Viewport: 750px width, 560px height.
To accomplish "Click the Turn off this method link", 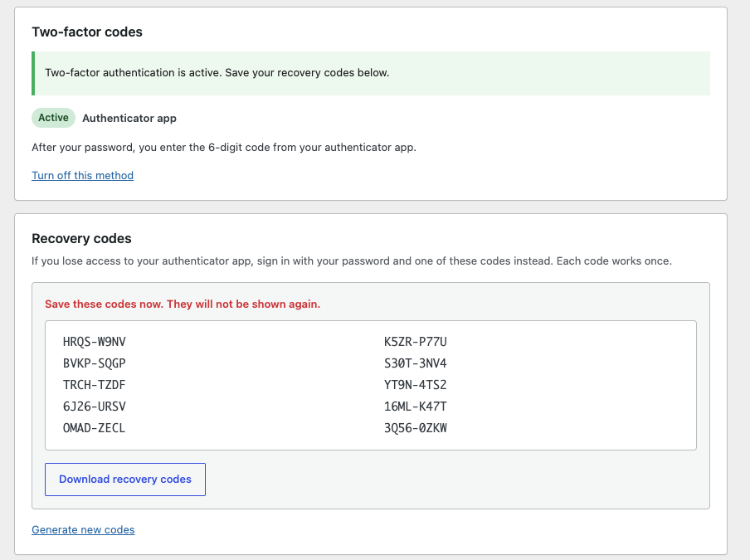I will tap(82, 176).
